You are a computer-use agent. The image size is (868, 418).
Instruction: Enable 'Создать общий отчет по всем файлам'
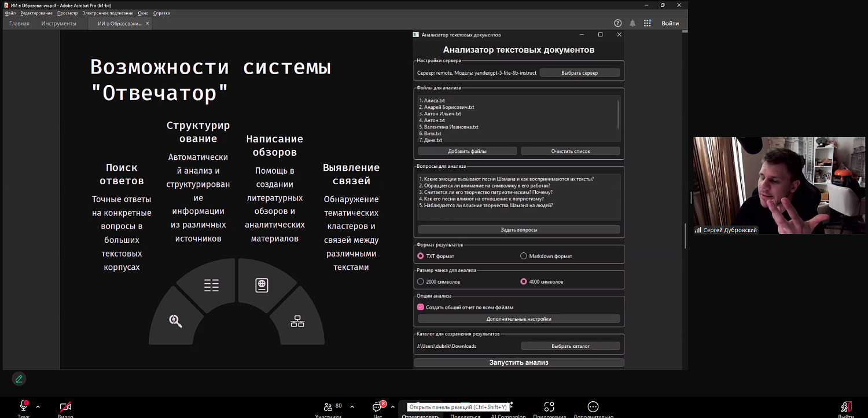pyautogui.click(x=421, y=306)
